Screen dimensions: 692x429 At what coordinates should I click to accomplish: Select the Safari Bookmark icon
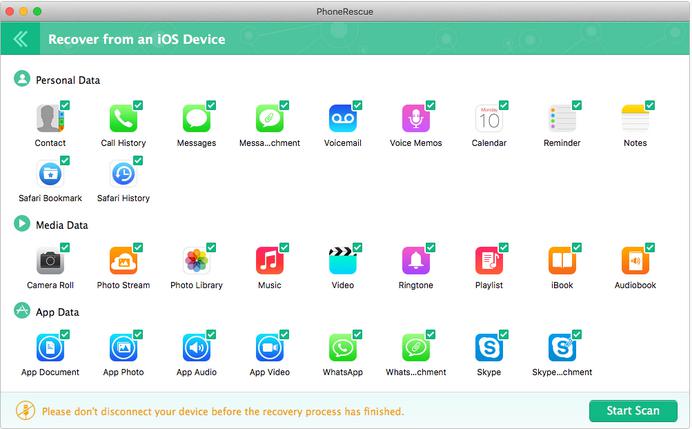[x=50, y=173]
